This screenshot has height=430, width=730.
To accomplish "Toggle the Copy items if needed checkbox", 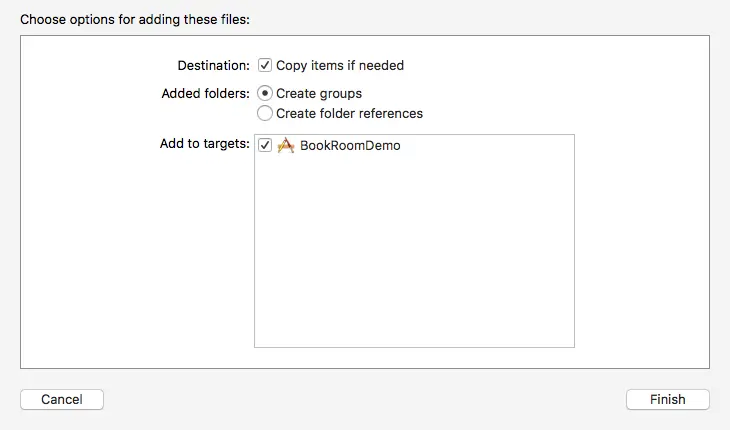I will click(x=265, y=66).
